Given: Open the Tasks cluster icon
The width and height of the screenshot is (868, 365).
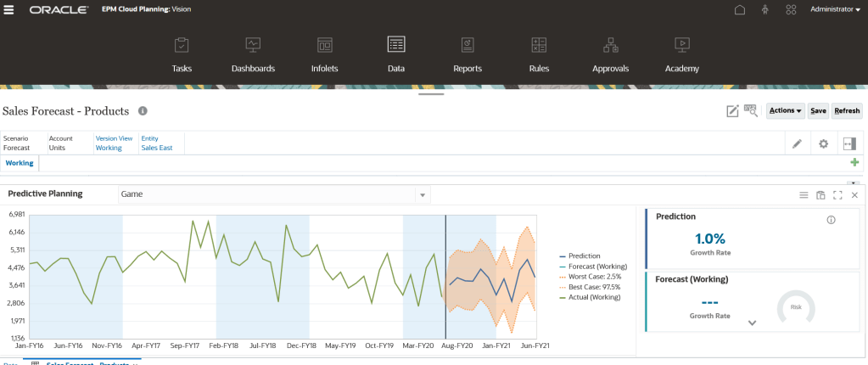Looking at the screenshot, I should [181, 45].
